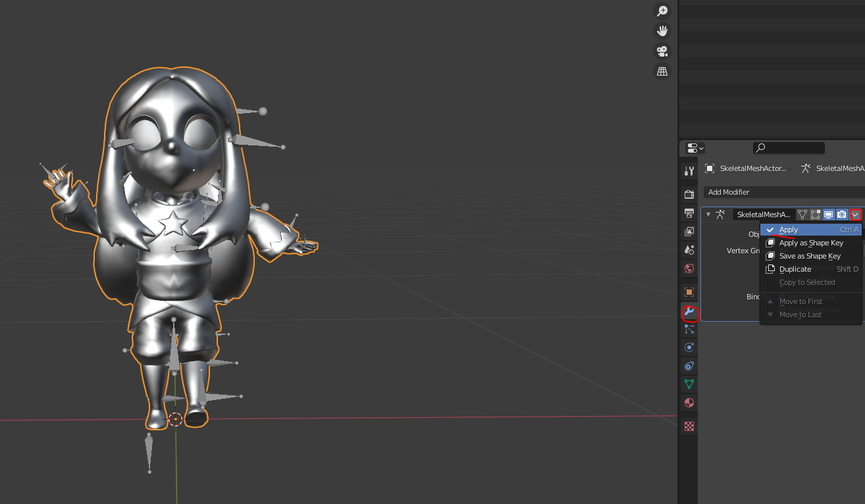Screen dimensions: 865x504
Task: Open the Texture properties checker tab
Action: (x=689, y=426)
